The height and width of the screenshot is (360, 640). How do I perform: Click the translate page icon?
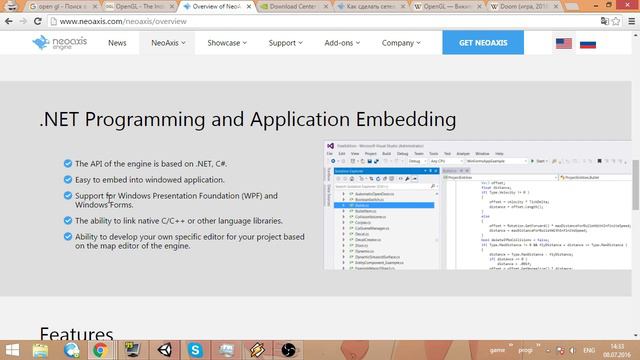click(604, 21)
